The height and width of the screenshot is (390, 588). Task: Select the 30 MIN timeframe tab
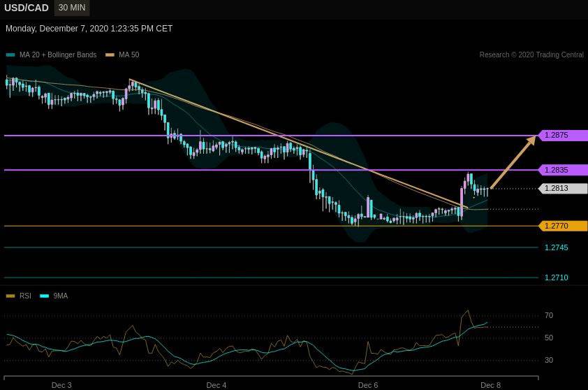[x=72, y=8]
